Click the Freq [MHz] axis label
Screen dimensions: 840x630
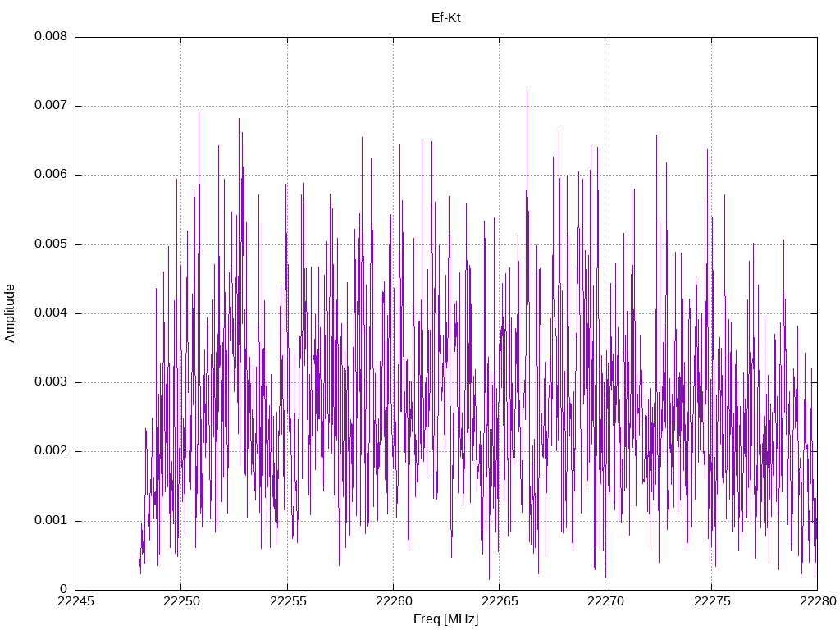pos(445,619)
